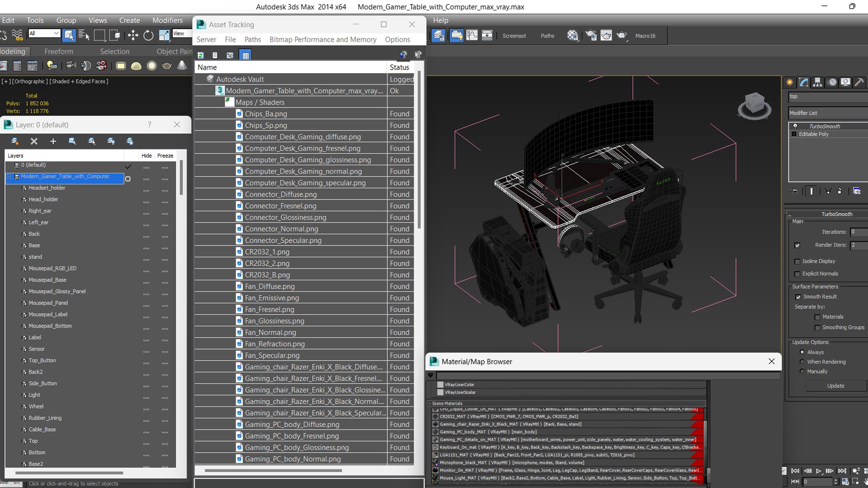This screenshot has height=488, width=868.
Task: Open the Render Setup dialog
Action: coord(591,35)
